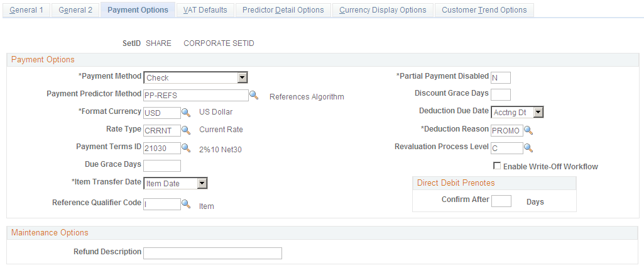Click the Payment Terms ID field
The width and height of the screenshot is (644, 270).
tap(162, 148)
